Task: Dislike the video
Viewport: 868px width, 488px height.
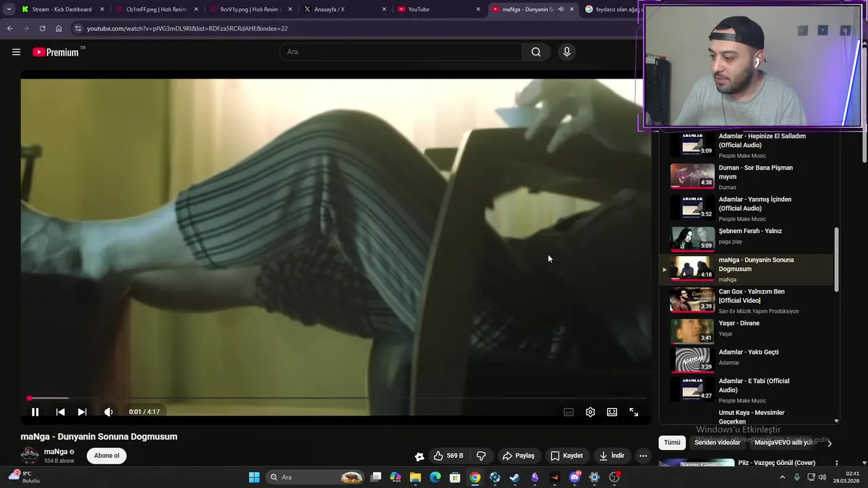Action: [x=481, y=455]
